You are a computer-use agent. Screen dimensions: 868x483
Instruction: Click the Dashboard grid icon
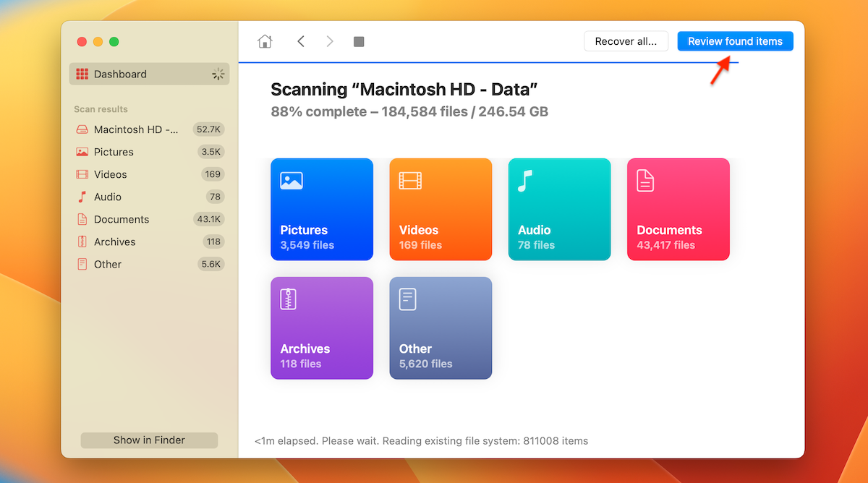point(82,74)
